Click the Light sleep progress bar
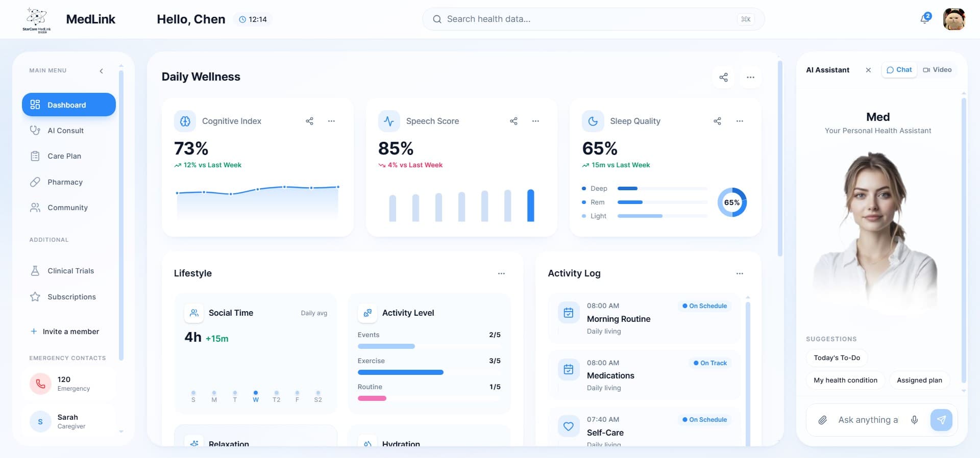 coord(663,216)
